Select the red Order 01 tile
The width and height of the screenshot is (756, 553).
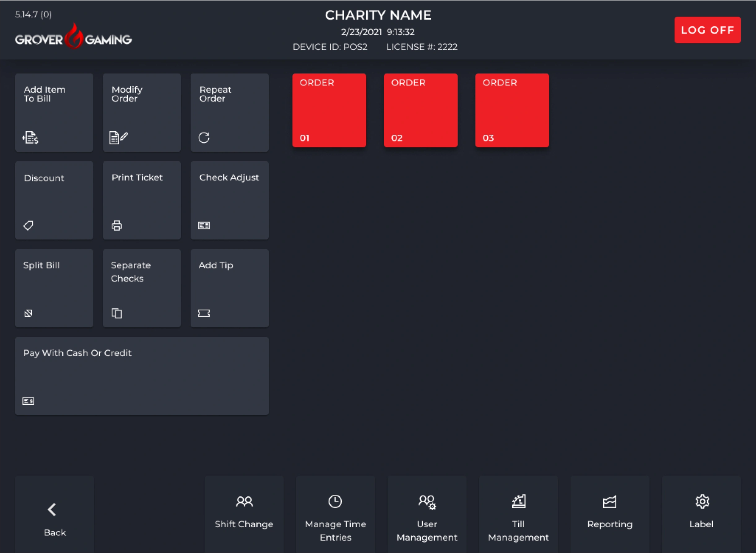tap(329, 110)
